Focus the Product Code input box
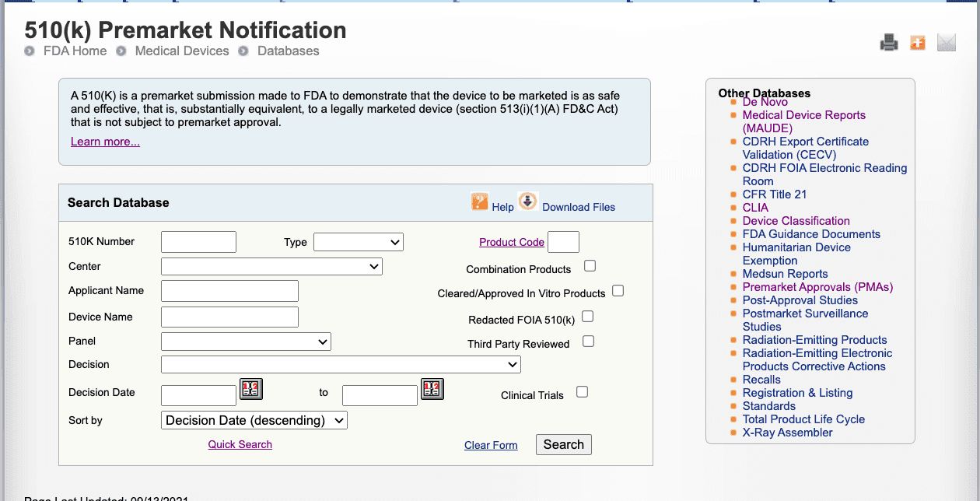This screenshot has height=501, width=980. click(x=563, y=242)
